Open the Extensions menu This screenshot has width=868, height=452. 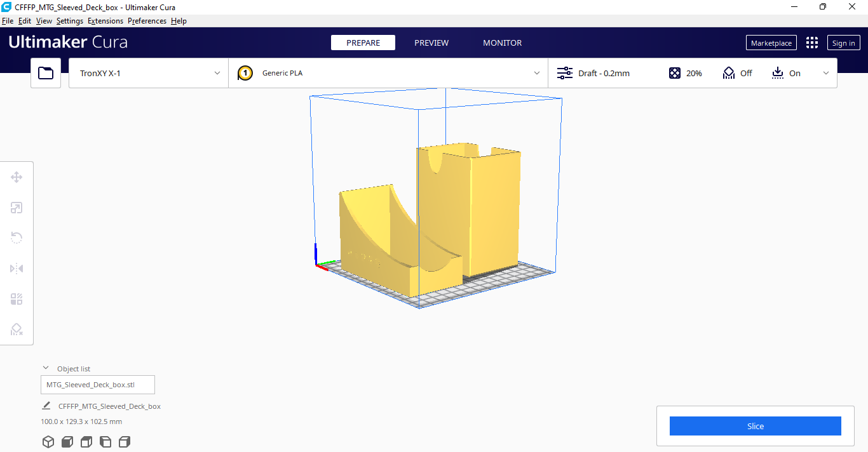tap(105, 21)
